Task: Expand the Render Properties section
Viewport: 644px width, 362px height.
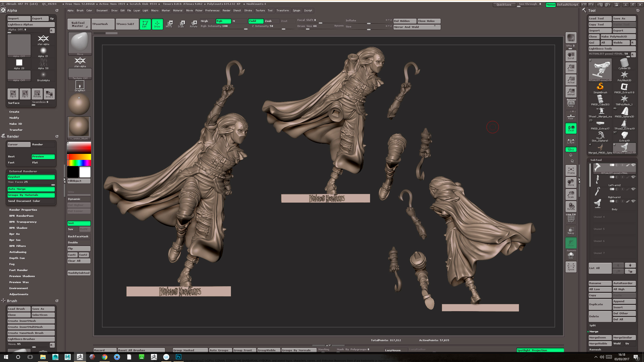Action: pyautogui.click(x=23, y=210)
